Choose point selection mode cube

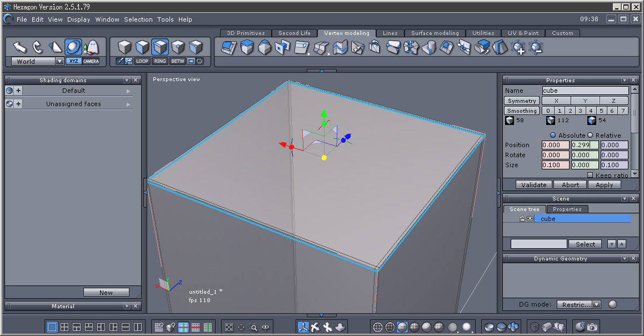point(178,47)
